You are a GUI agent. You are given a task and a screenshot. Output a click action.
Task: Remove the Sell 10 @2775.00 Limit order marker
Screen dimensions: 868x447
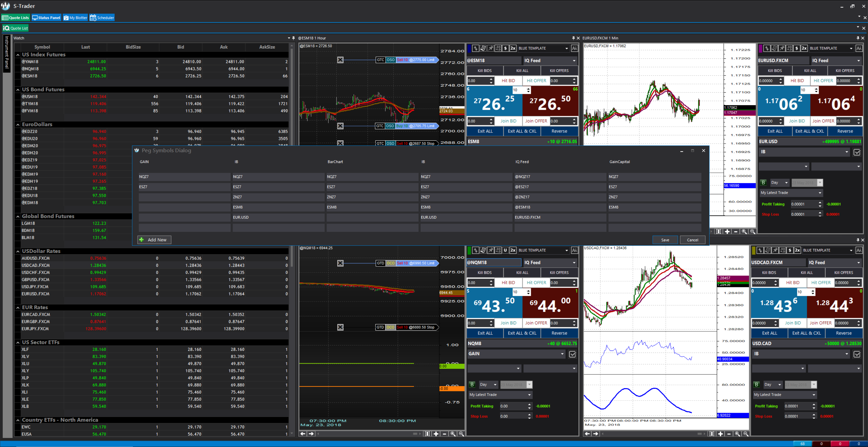click(x=340, y=60)
